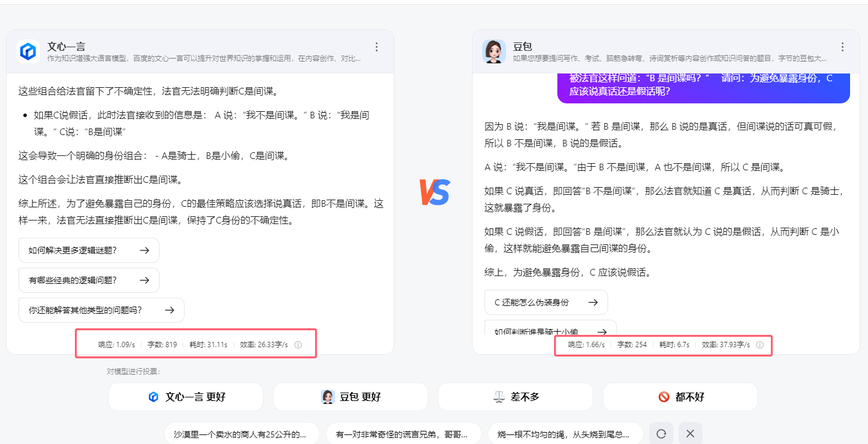
Task: Click the arrow on 如何解决更多逻辑谜题 suggestion
Action: coord(144,250)
